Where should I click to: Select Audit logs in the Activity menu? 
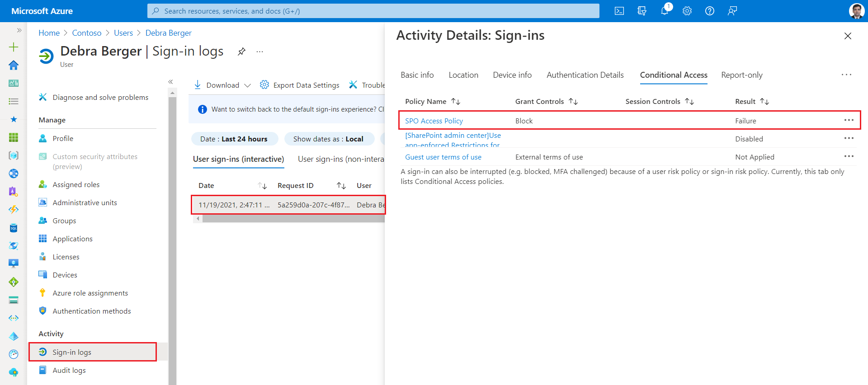(69, 370)
